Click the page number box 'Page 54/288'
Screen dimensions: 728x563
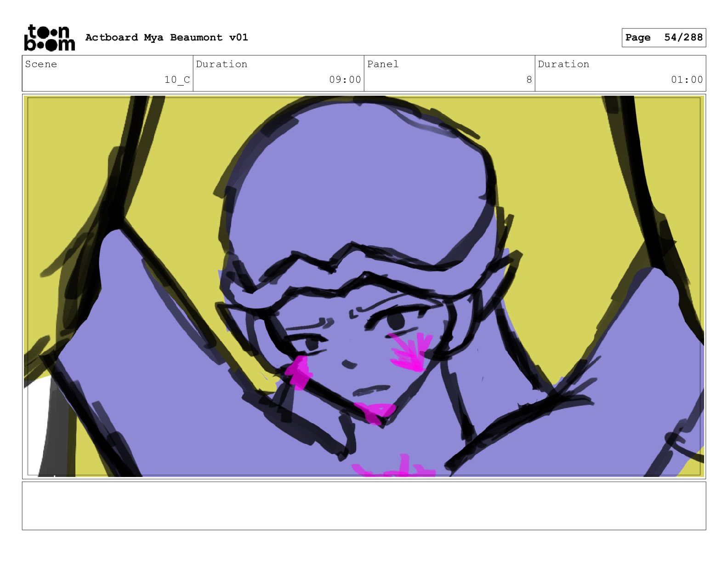click(664, 38)
